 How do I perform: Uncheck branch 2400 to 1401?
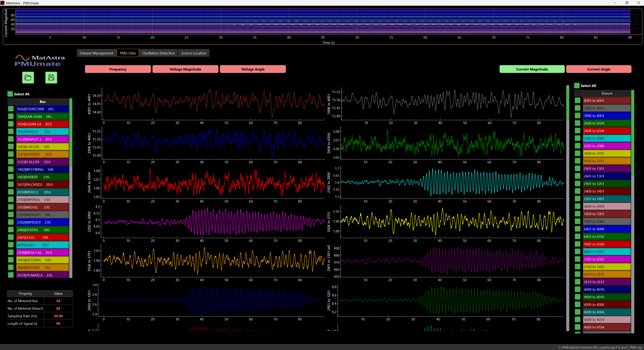click(x=578, y=191)
